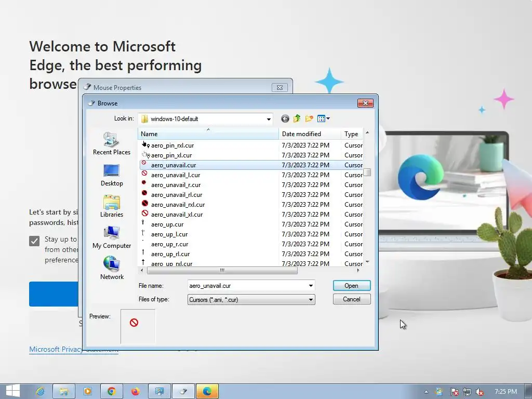
Task: Close the Browse dialog
Action: click(x=365, y=103)
